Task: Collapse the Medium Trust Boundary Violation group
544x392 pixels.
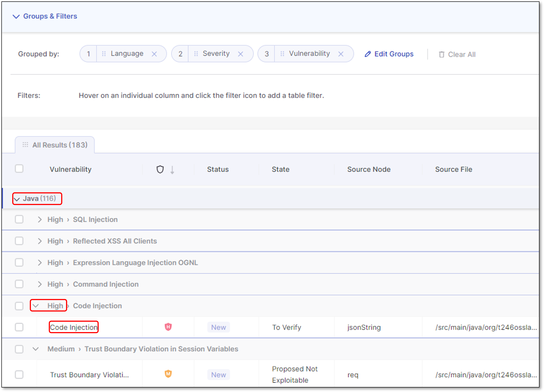Action: pyautogui.click(x=35, y=349)
